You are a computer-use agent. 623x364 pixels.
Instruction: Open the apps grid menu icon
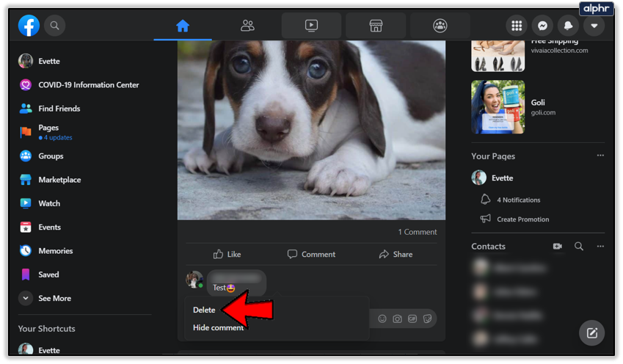(x=517, y=26)
